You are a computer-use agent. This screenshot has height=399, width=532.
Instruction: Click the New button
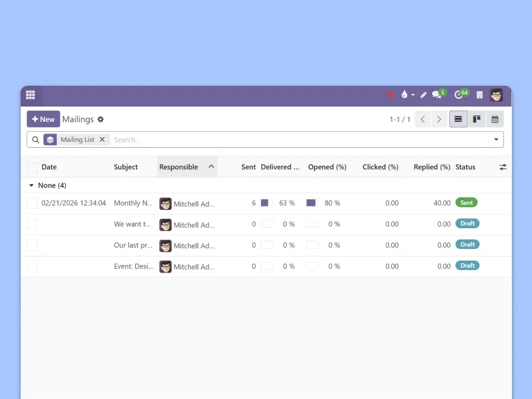point(43,119)
